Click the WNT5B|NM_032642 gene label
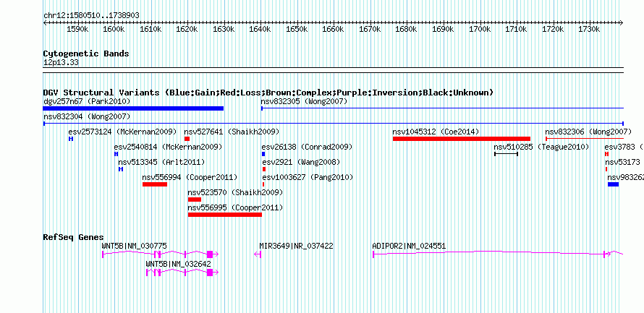Screen dimensions: 644x313 178,264
